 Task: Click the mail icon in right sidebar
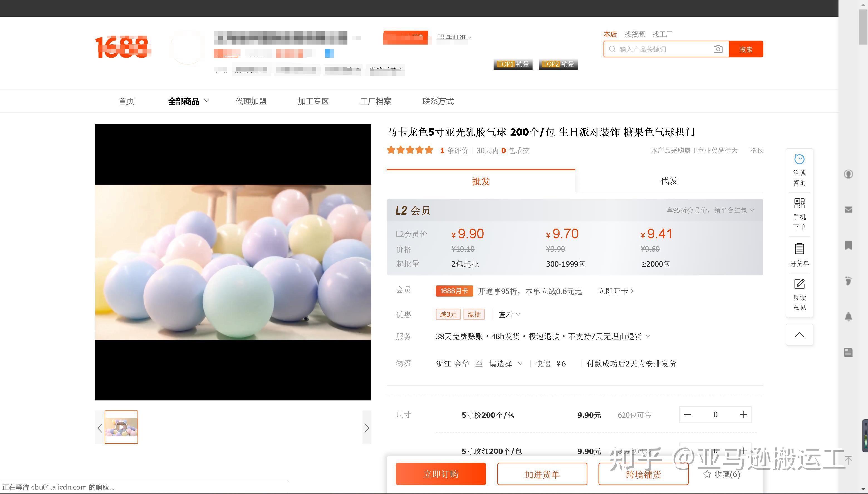click(x=848, y=210)
